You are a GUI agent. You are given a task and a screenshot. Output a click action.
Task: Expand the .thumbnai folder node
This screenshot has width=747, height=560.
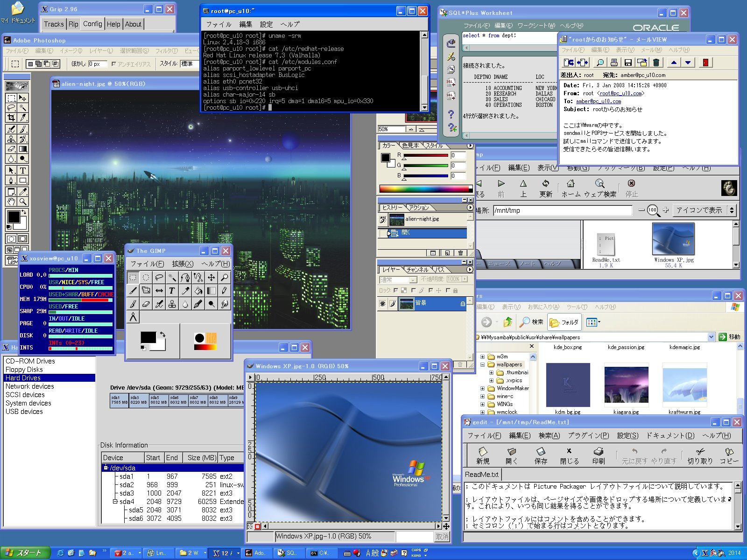tap(491, 373)
